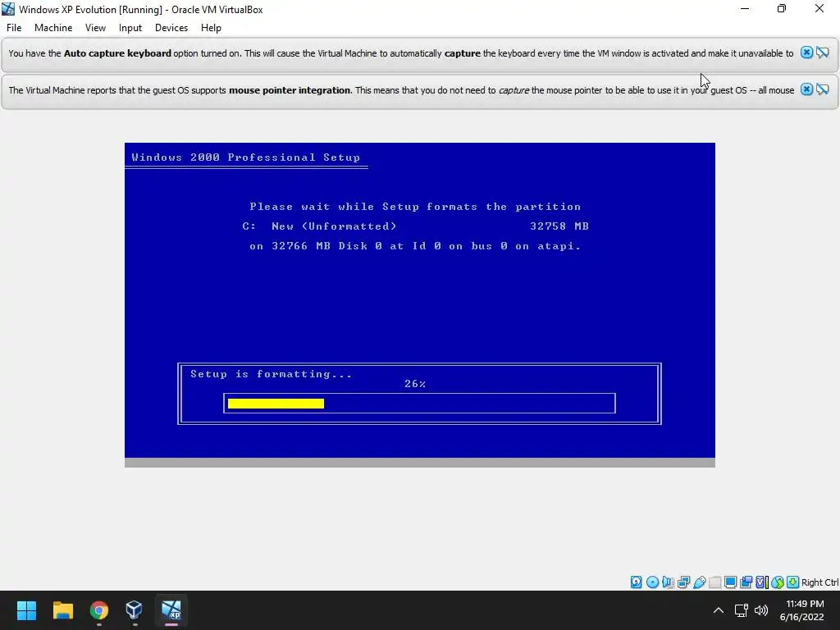Suppress future Auto capture keyboard messages

[x=822, y=52]
